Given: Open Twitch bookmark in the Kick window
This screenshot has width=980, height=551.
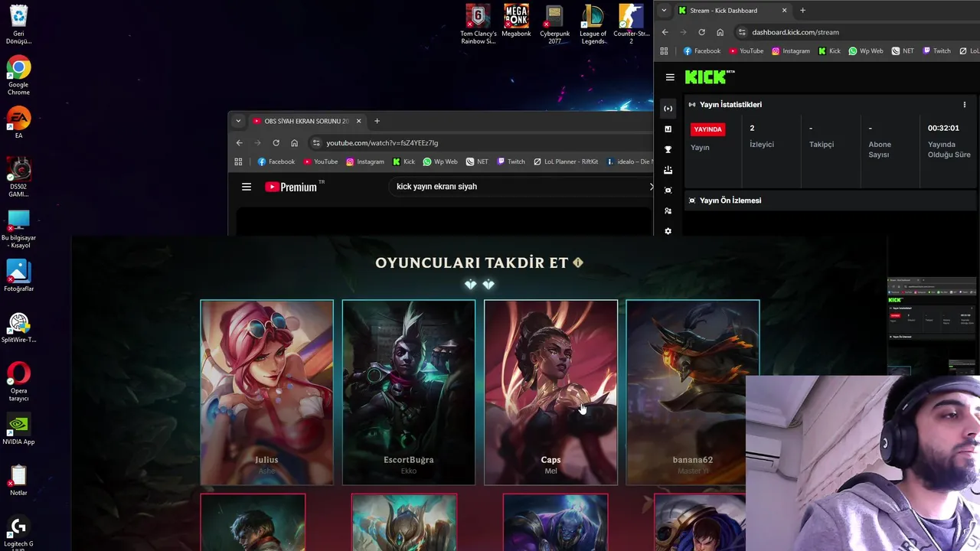Looking at the screenshot, I should tap(936, 51).
